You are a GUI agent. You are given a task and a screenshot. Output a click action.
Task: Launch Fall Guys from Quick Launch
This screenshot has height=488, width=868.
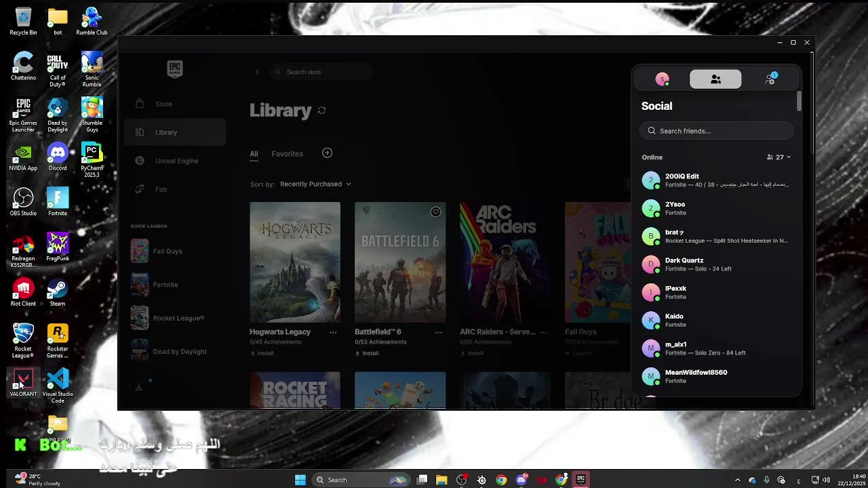(x=175, y=251)
